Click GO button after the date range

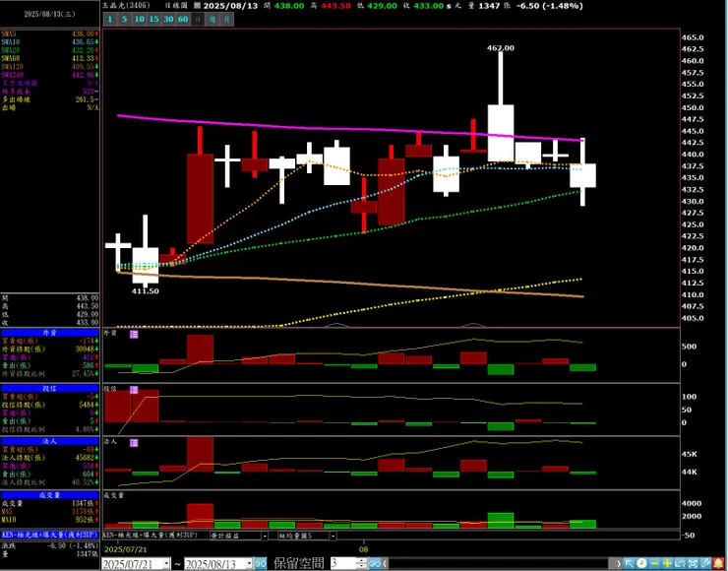tap(261, 564)
